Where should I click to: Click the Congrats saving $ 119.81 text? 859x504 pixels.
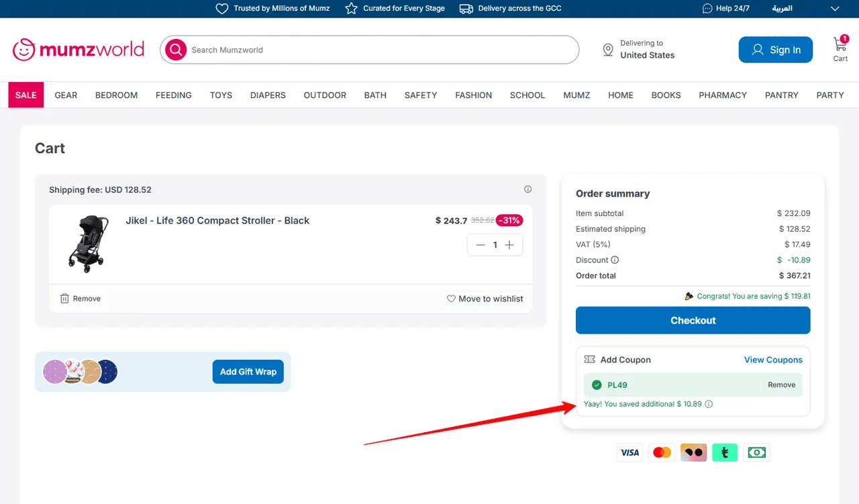(x=754, y=296)
